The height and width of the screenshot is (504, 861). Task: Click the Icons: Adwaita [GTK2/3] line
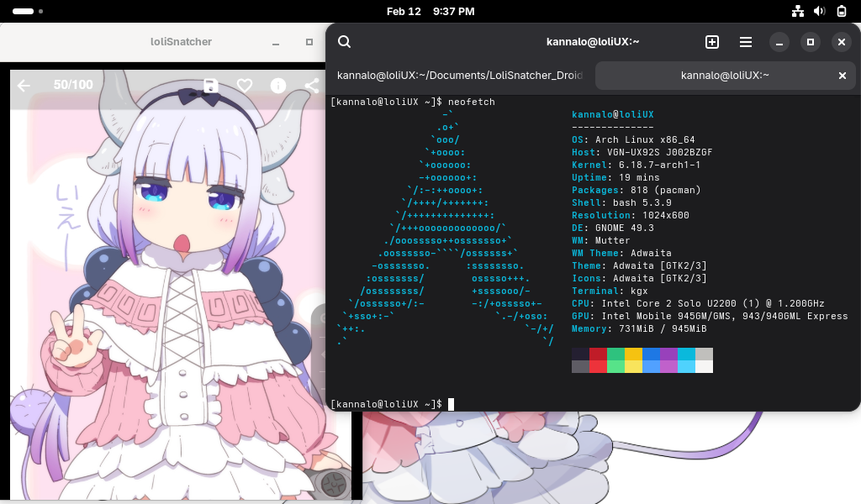coord(639,278)
